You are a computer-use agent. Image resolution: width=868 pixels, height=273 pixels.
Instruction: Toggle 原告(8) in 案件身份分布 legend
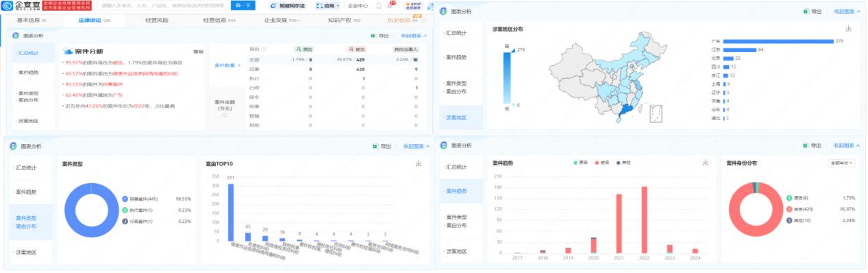click(x=797, y=198)
